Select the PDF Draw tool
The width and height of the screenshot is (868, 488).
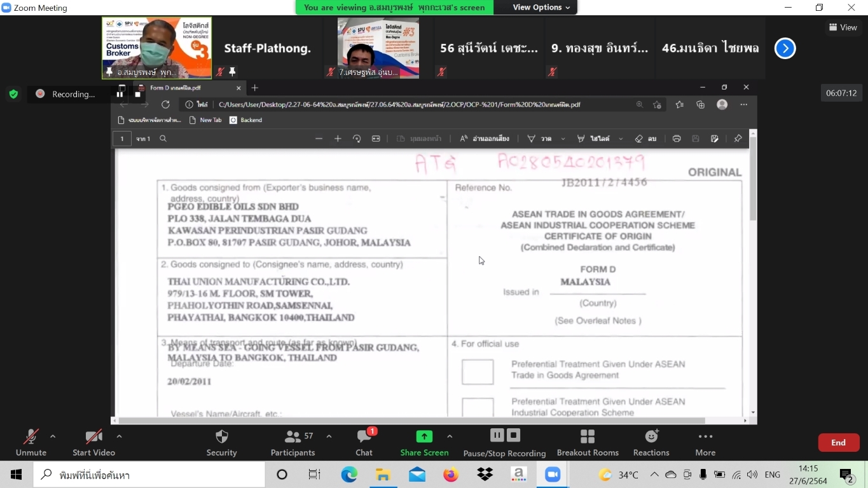click(x=539, y=139)
